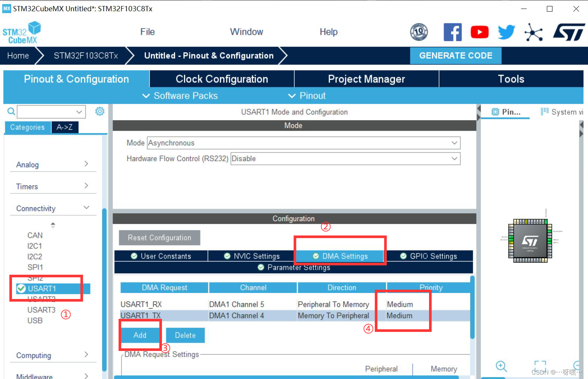The image size is (588, 379).
Task: Switch to the A->Z list tab
Action: [x=64, y=127]
